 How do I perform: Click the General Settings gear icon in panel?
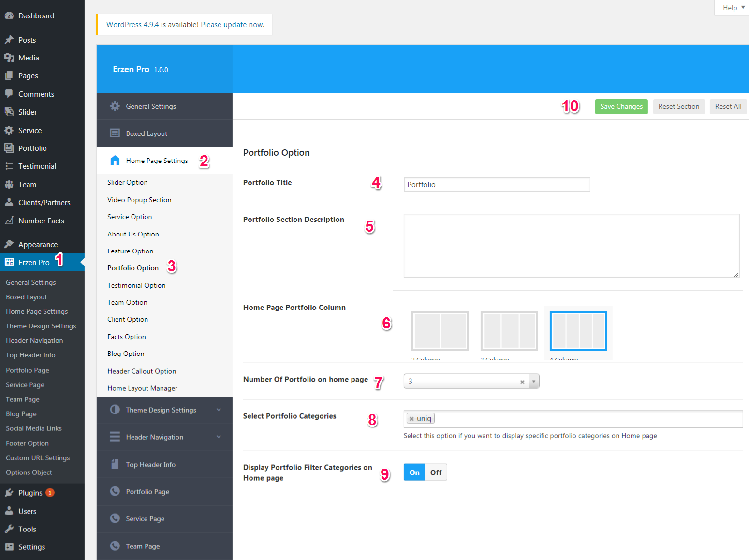point(115,106)
